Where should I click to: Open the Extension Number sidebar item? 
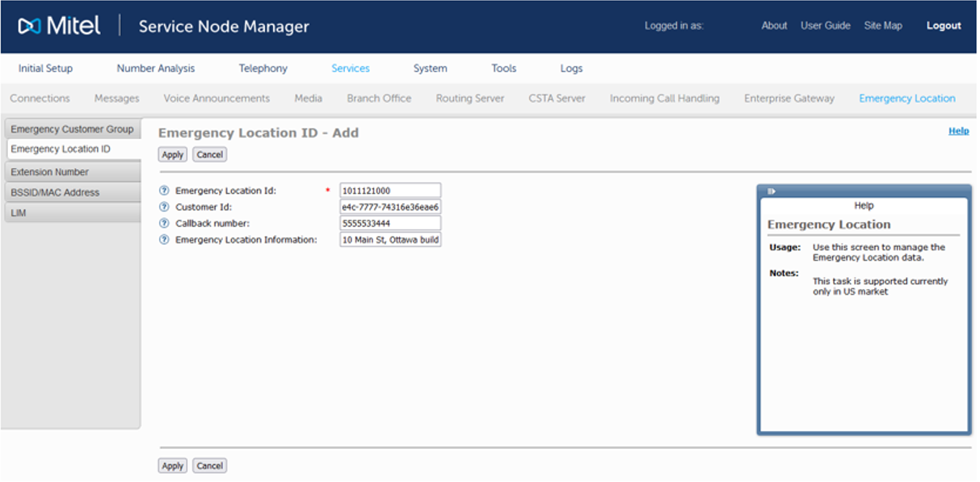pyautogui.click(x=49, y=172)
